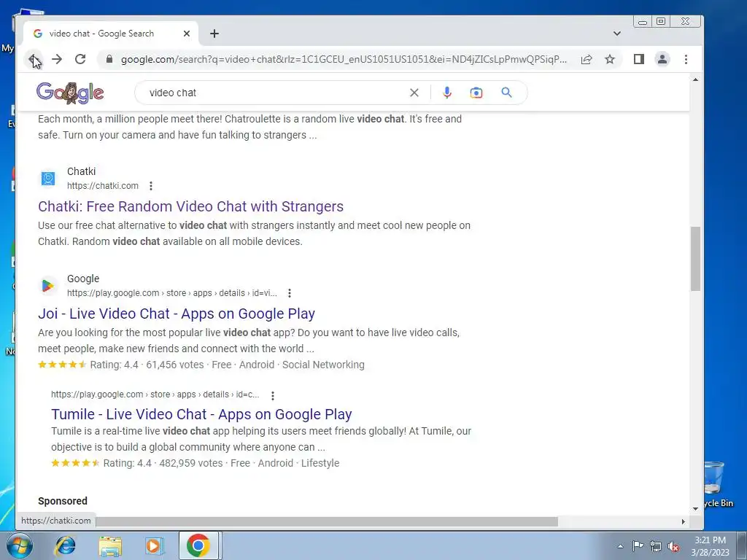Viewport: 747px width, 560px height.
Task: Click the Google site name above Joi
Action: (x=83, y=279)
